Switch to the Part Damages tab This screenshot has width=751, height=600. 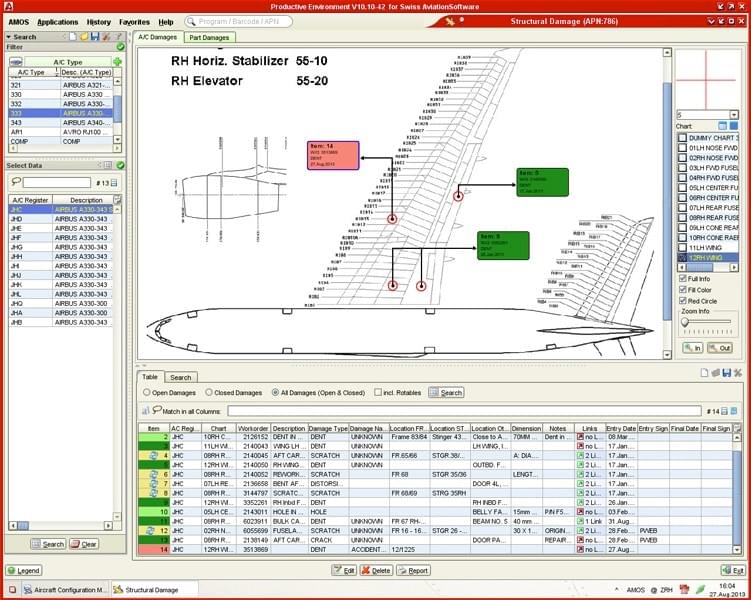[208, 37]
